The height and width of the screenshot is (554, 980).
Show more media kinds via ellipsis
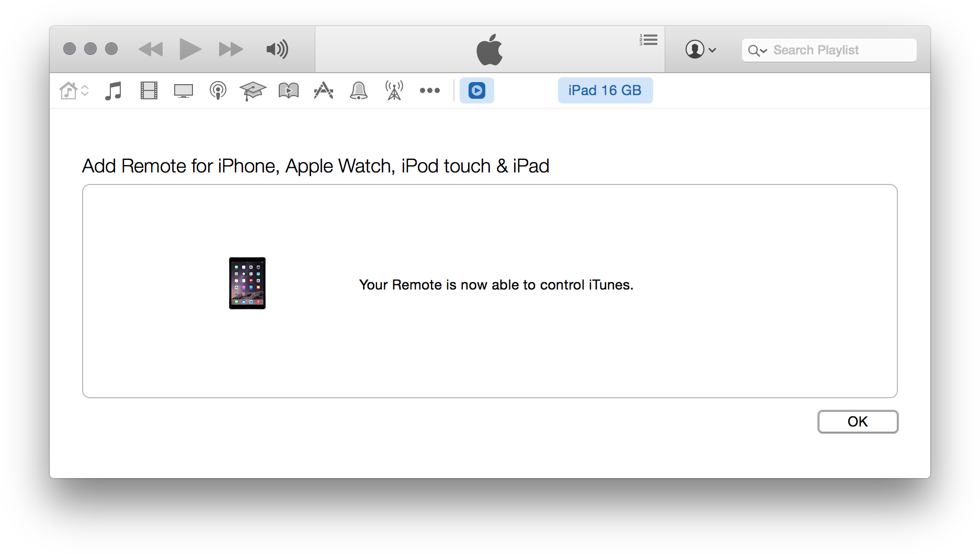430,90
